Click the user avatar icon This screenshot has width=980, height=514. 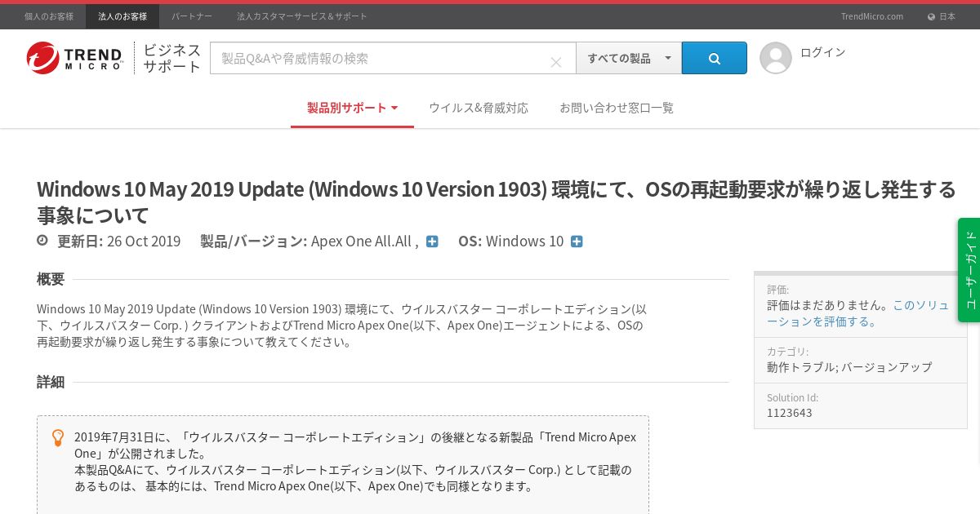[776, 58]
